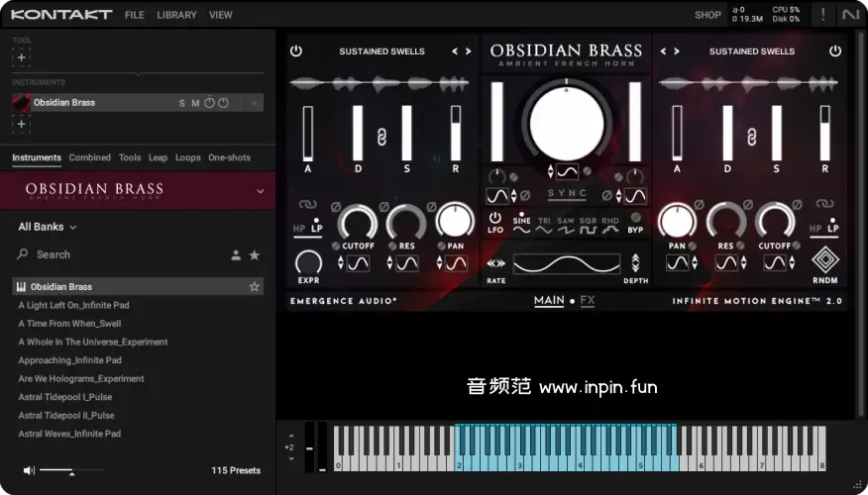Select the RND LFO waveform
The image size is (868, 495).
(610, 225)
